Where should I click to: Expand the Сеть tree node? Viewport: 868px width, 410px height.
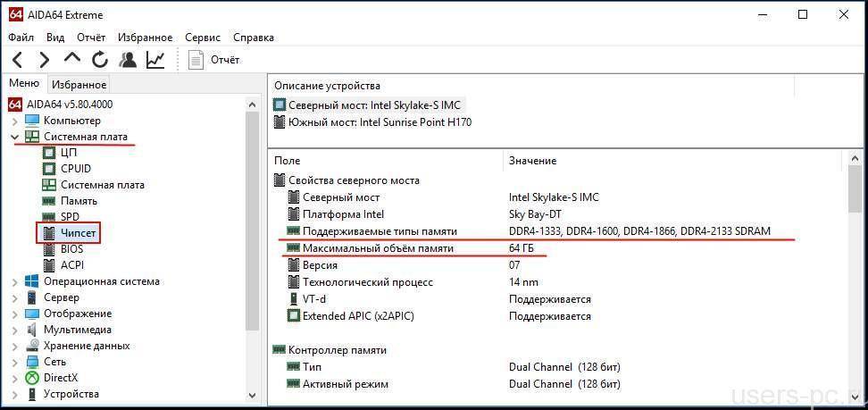pos(14,362)
